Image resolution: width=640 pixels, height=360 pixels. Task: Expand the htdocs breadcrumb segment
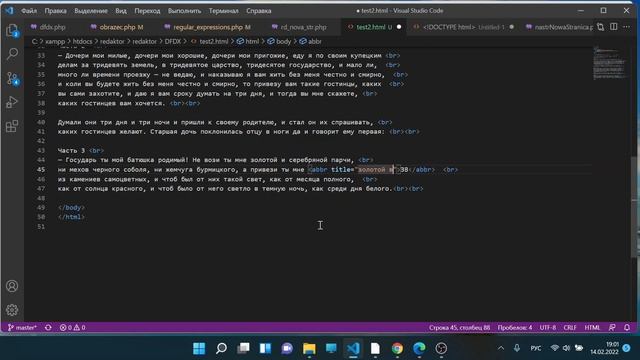point(82,41)
